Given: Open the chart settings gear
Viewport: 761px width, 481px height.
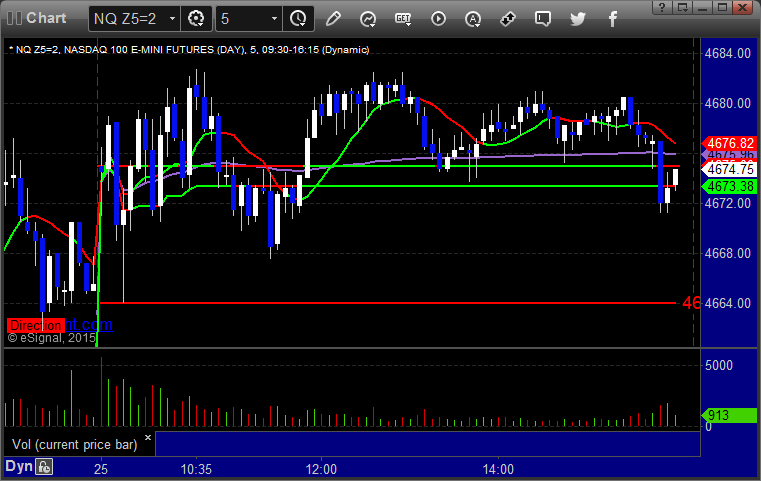Looking at the screenshot, I should [x=196, y=19].
